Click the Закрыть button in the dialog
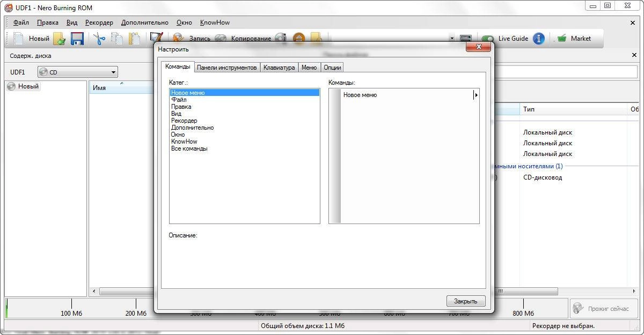644x335 pixels. coord(465,301)
